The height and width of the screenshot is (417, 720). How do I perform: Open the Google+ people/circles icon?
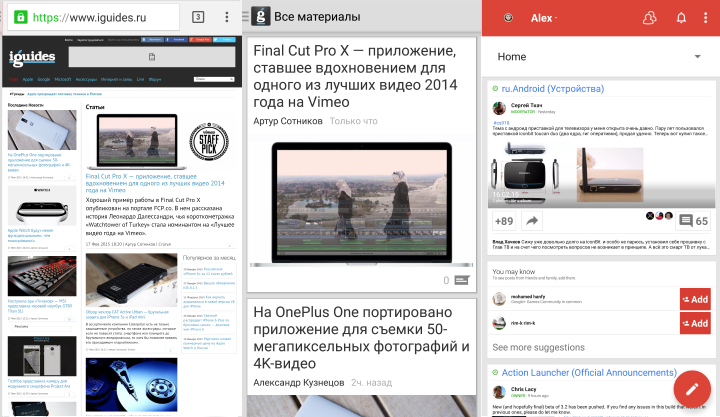(649, 18)
